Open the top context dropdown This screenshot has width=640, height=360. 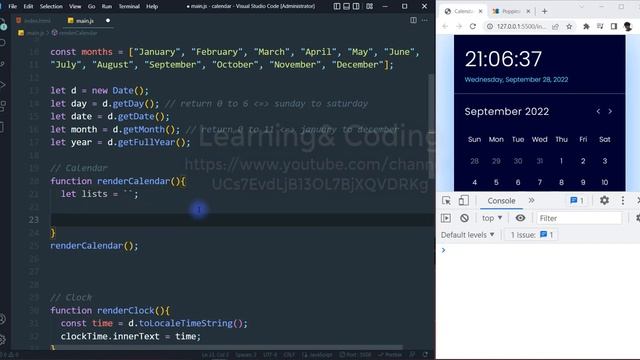(492, 218)
